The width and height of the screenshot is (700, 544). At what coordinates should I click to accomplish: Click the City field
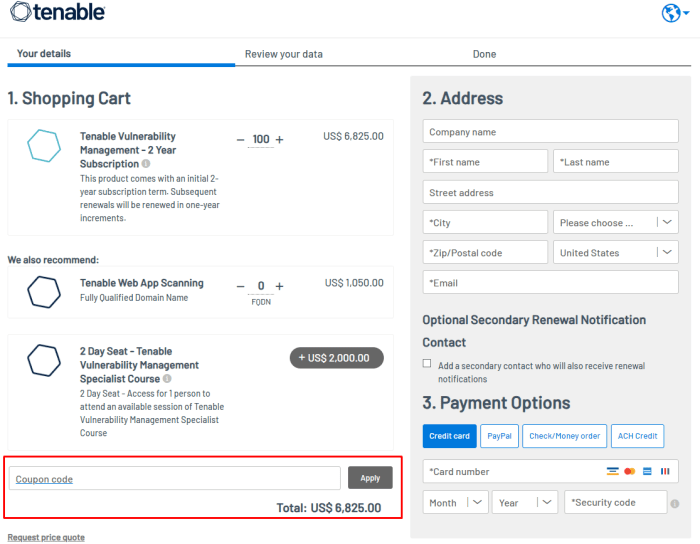[x=485, y=222]
